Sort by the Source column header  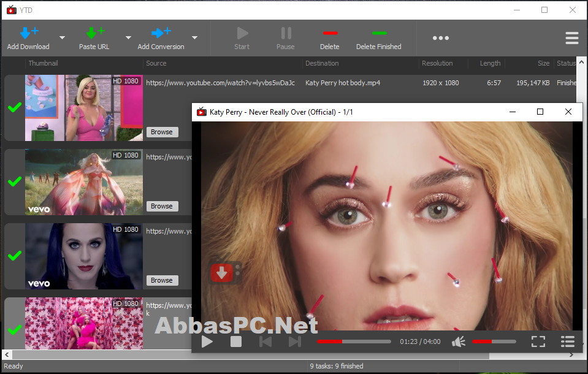[x=156, y=63]
